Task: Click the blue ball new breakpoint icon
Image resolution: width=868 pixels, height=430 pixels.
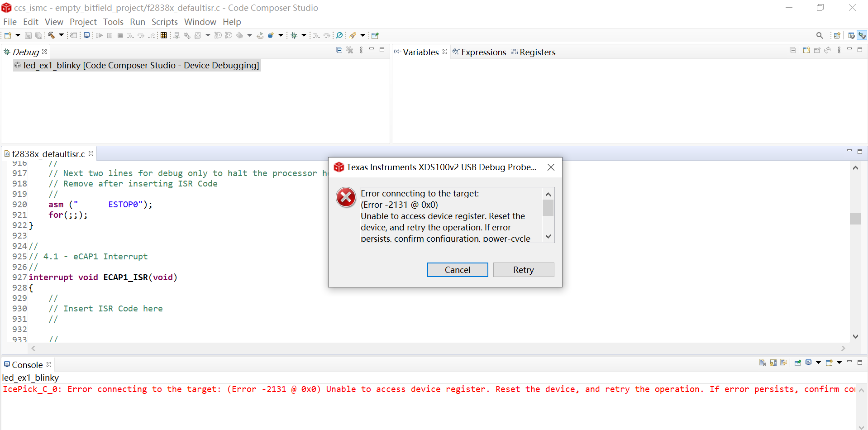Action: (x=271, y=35)
